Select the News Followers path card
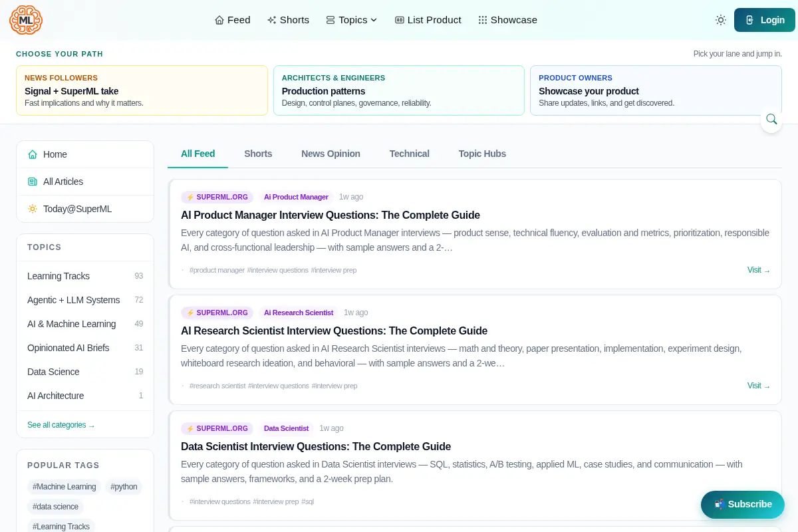Image resolution: width=798 pixels, height=532 pixels. pos(142,90)
